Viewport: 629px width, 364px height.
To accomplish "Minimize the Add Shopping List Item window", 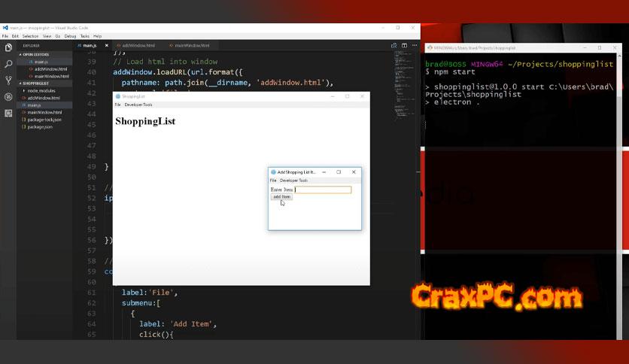I will pos(324,172).
